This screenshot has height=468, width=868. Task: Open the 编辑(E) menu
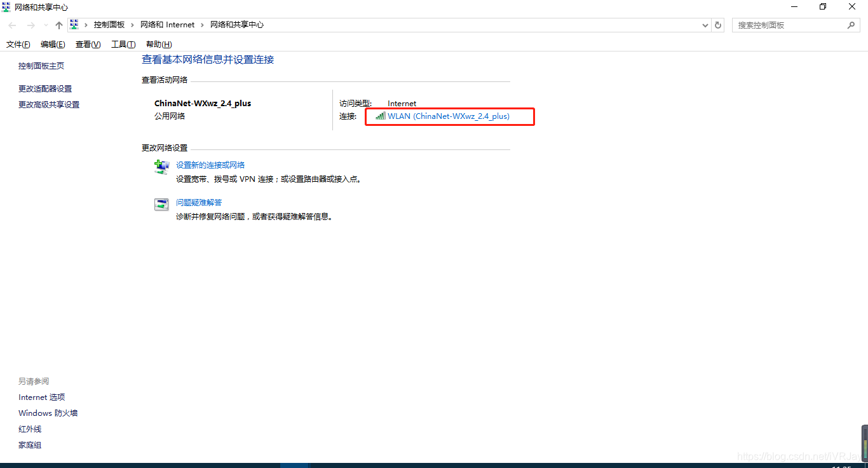click(x=53, y=44)
